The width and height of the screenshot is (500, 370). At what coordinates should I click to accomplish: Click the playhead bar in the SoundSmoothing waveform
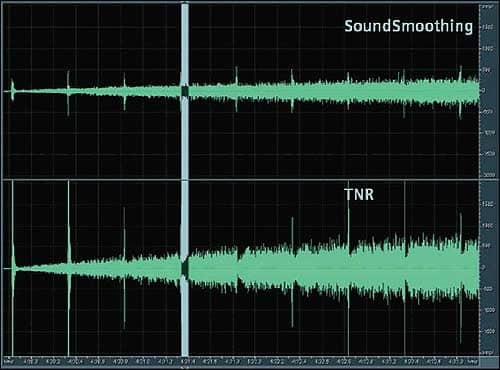click(x=185, y=91)
